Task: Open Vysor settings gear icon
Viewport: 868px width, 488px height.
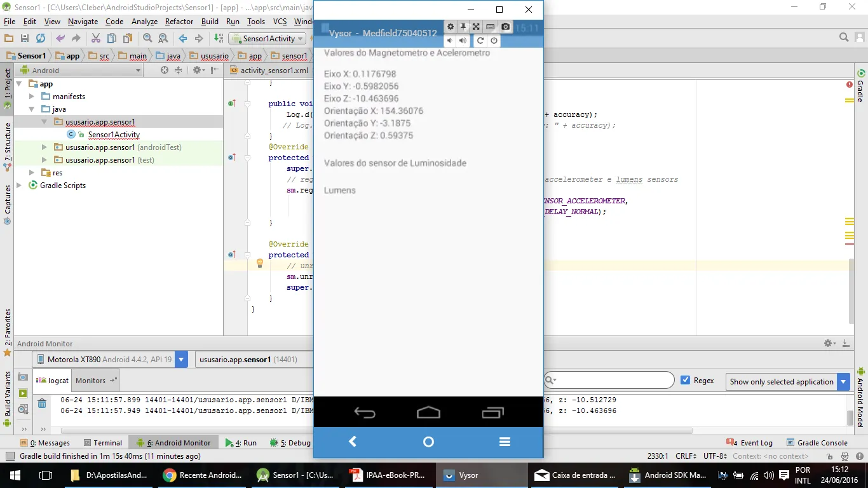Action: (451, 27)
